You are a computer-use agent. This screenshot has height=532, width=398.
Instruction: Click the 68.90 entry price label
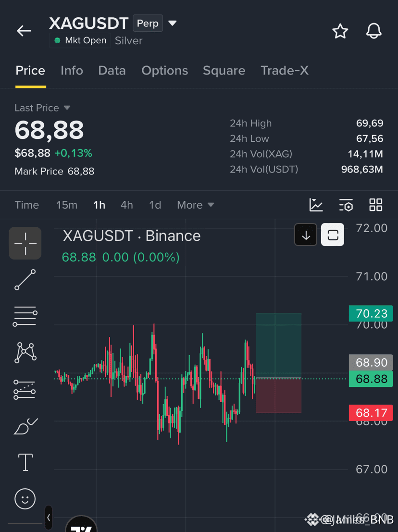tap(371, 362)
